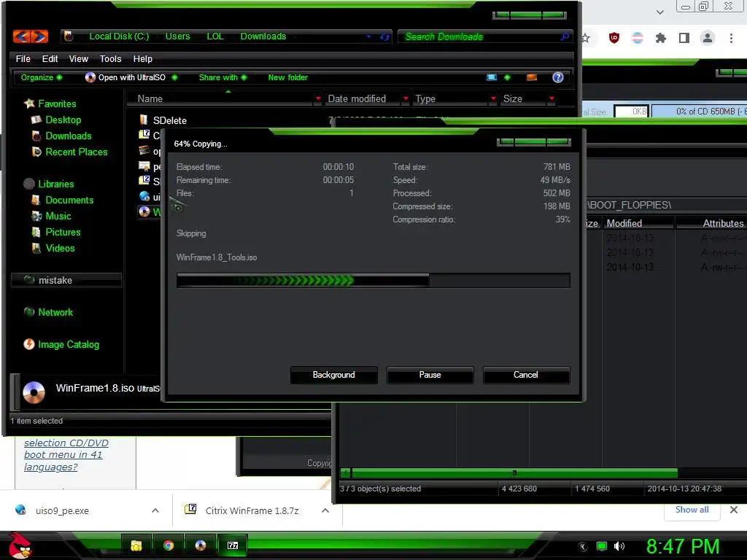Open the Name column filter arrow
Image resolution: width=747 pixels, height=560 pixels.
pyautogui.click(x=318, y=98)
